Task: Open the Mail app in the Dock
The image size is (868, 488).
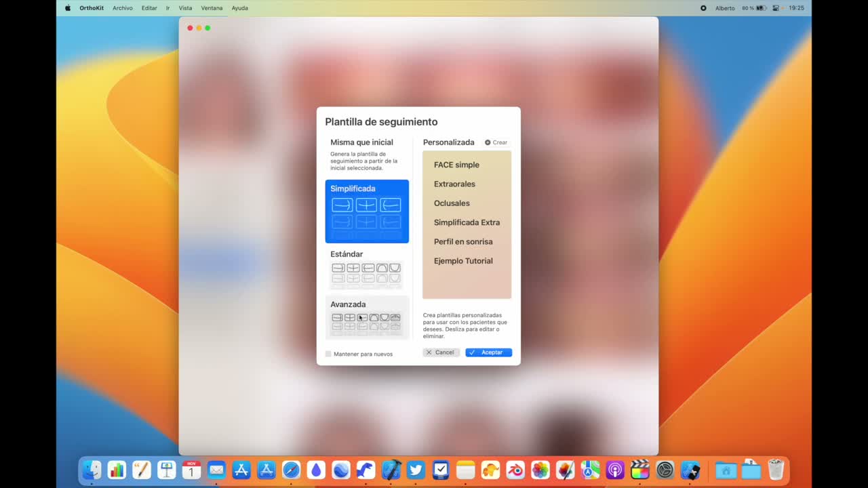Action: tap(216, 470)
